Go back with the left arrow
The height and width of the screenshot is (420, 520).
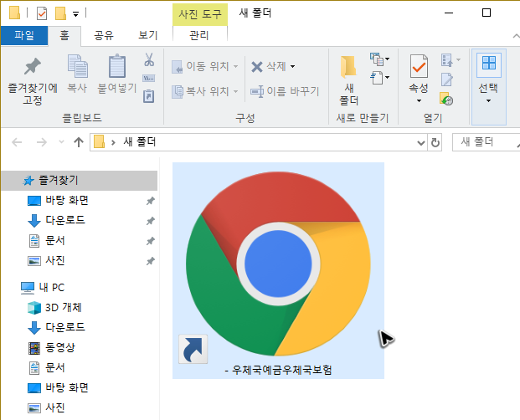coord(17,142)
